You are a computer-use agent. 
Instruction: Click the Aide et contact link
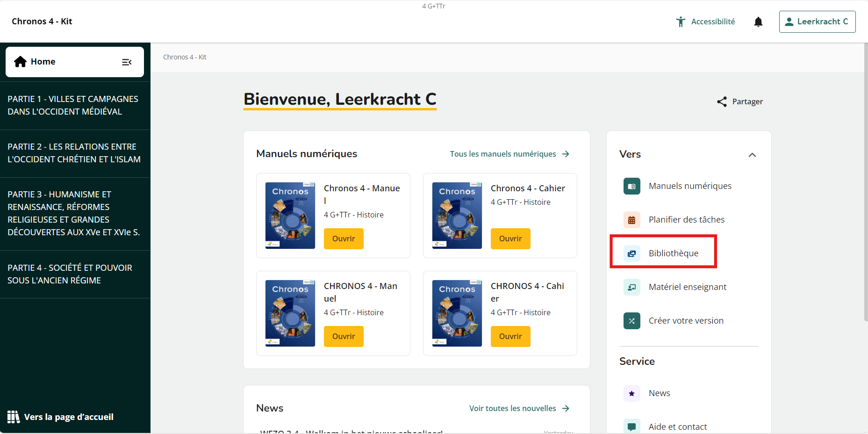678,427
